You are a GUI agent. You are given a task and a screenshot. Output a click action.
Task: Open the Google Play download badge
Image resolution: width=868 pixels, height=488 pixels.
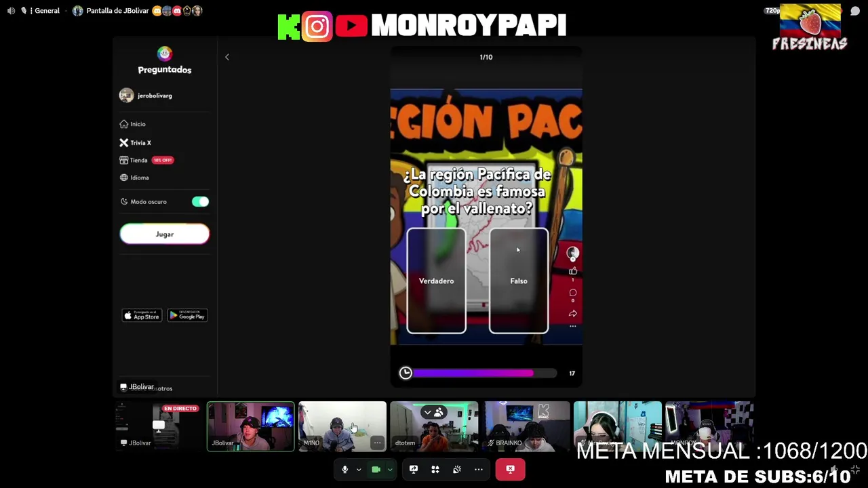click(187, 315)
